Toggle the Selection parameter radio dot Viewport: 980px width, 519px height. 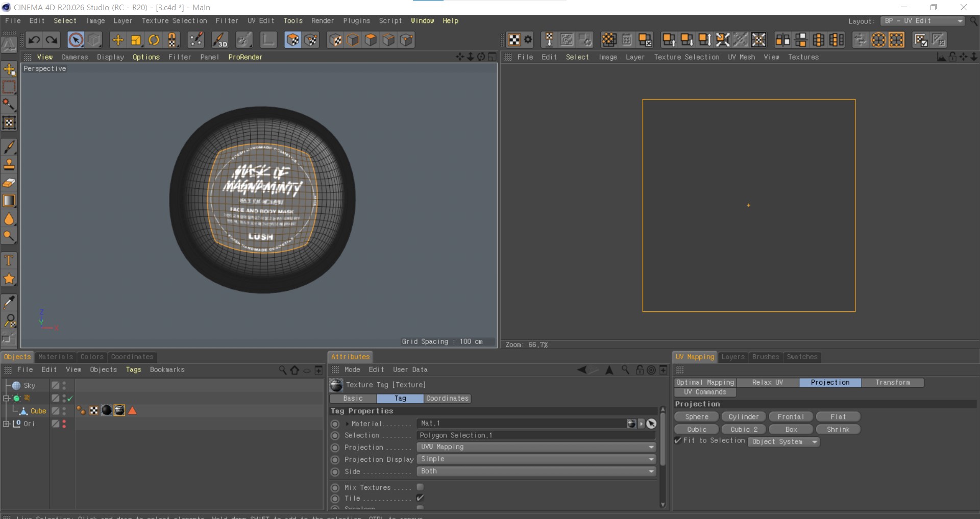[335, 436]
